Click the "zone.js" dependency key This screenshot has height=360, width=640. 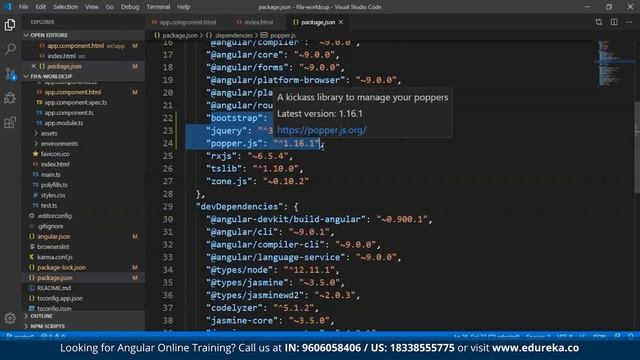229,181
